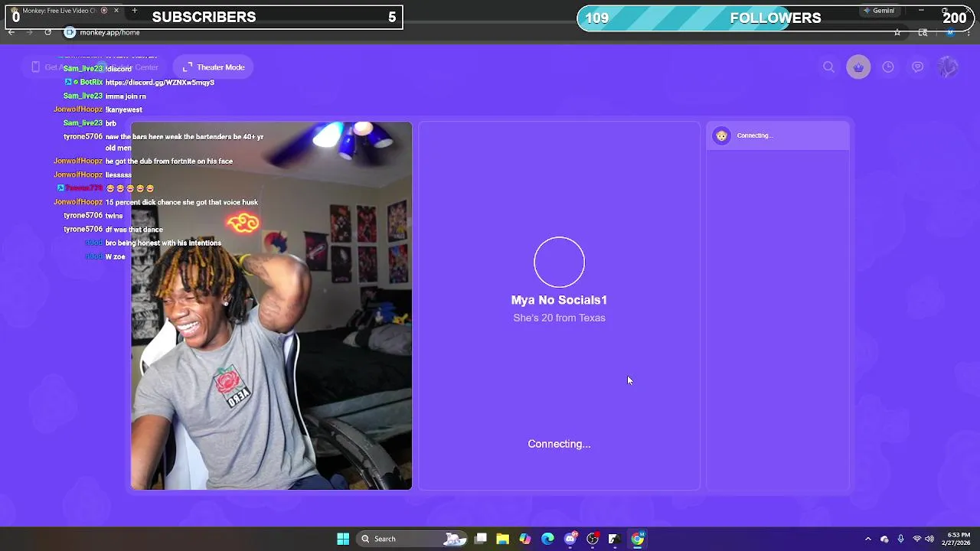Open File Explorer from taskbar
Viewport: 980px width, 551px height.
pos(502,539)
